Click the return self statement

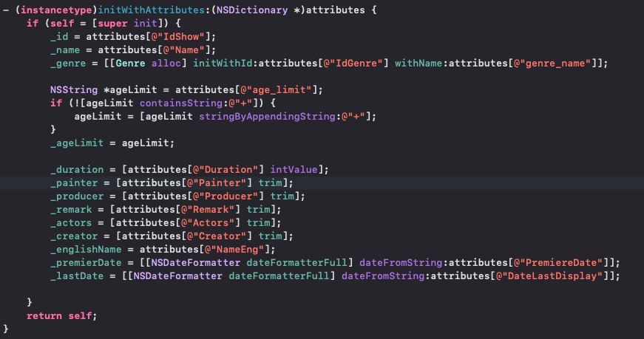tap(62, 315)
